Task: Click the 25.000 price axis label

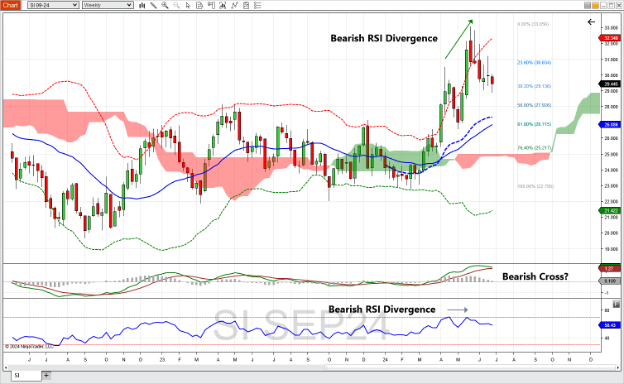Action: point(611,154)
